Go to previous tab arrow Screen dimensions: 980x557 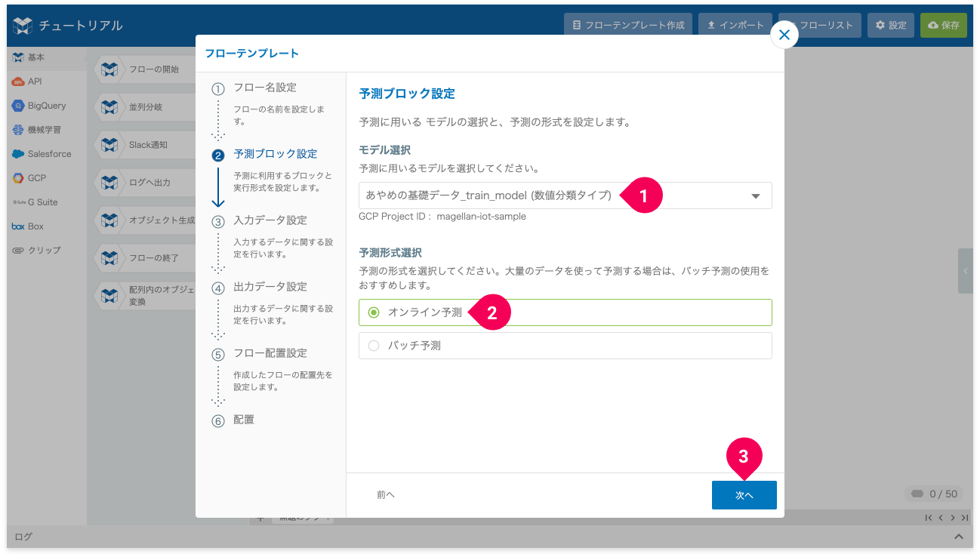941,518
